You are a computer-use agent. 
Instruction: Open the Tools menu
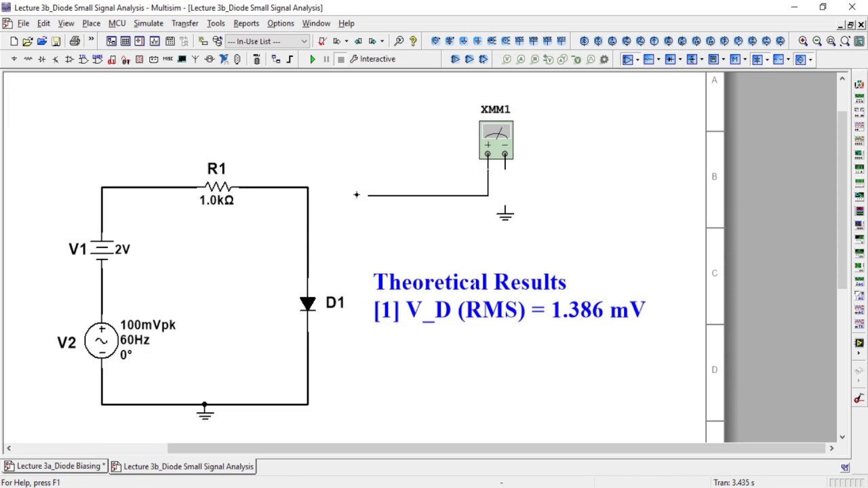(x=216, y=23)
